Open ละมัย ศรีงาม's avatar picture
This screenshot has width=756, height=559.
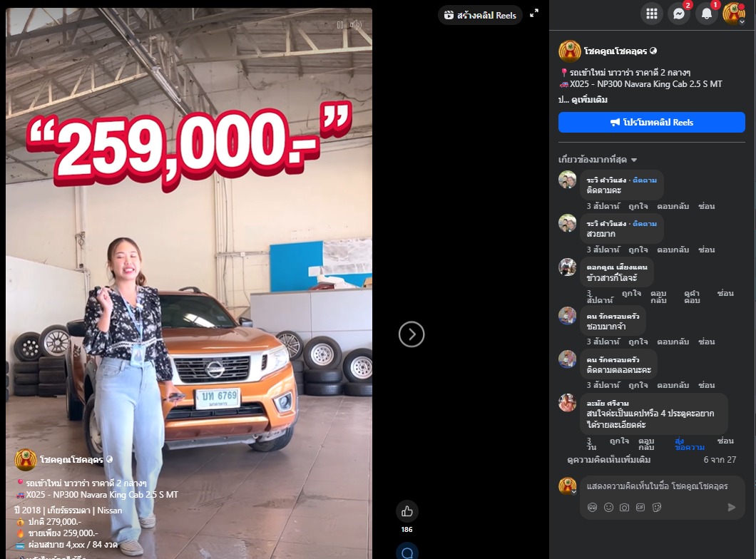(568, 403)
